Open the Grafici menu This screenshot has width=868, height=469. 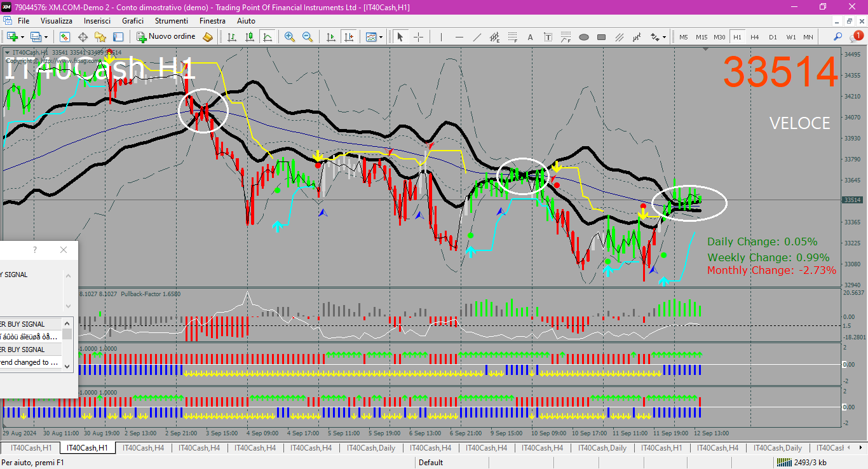coord(133,21)
